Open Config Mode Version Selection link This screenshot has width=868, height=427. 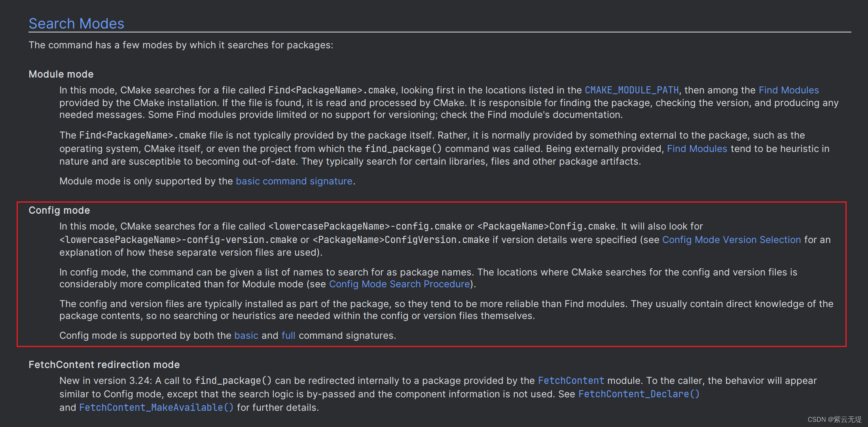click(x=732, y=240)
